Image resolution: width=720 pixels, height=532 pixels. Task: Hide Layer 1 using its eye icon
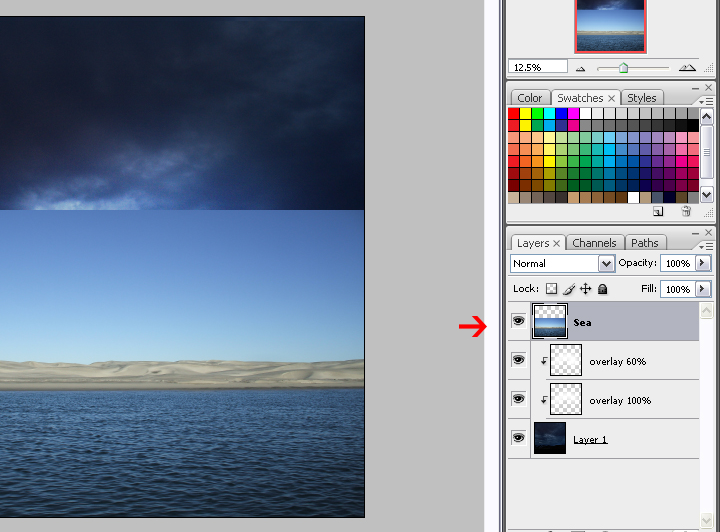tap(518, 438)
